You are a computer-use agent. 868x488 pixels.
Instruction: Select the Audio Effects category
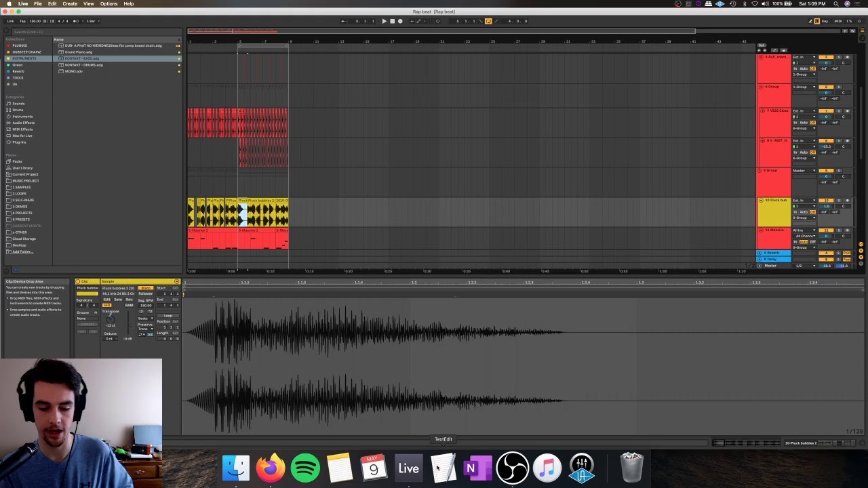click(x=23, y=123)
